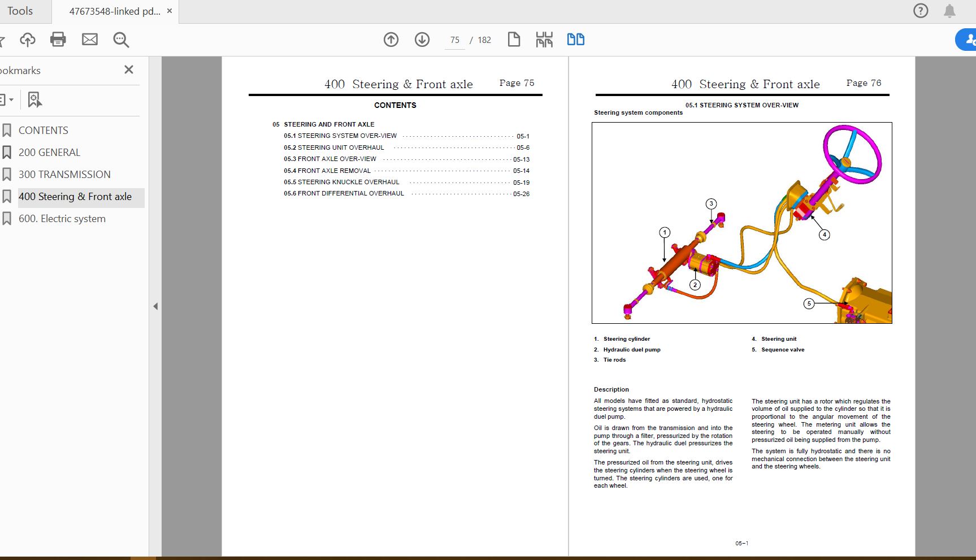Image resolution: width=976 pixels, height=560 pixels.
Task: Open the Help question mark icon
Action: (921, 11)
